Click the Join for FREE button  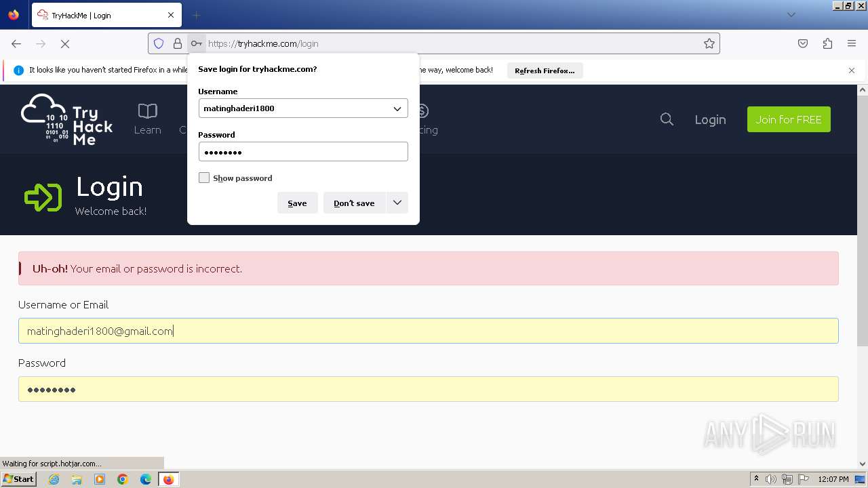click(x=789, y=119)
